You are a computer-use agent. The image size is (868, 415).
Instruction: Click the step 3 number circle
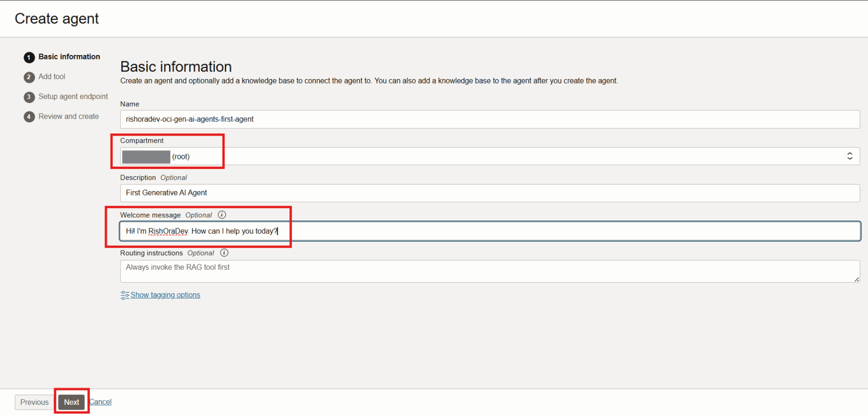[29, 97]
